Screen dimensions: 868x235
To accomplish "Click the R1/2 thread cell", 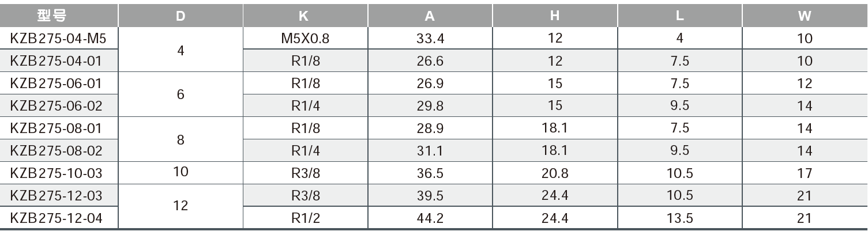I will click(x=305, y=218).
